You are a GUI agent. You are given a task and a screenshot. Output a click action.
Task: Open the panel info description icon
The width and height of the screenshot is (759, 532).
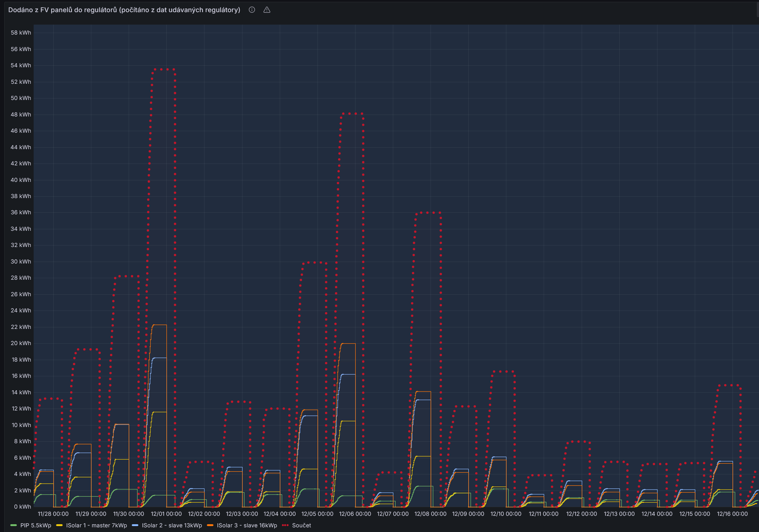tap(251, 10)
